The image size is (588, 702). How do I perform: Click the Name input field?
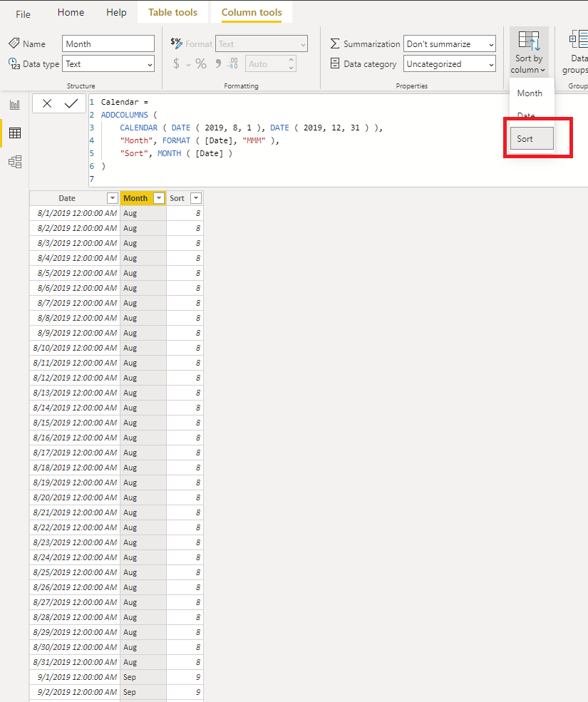pos(108,44)
